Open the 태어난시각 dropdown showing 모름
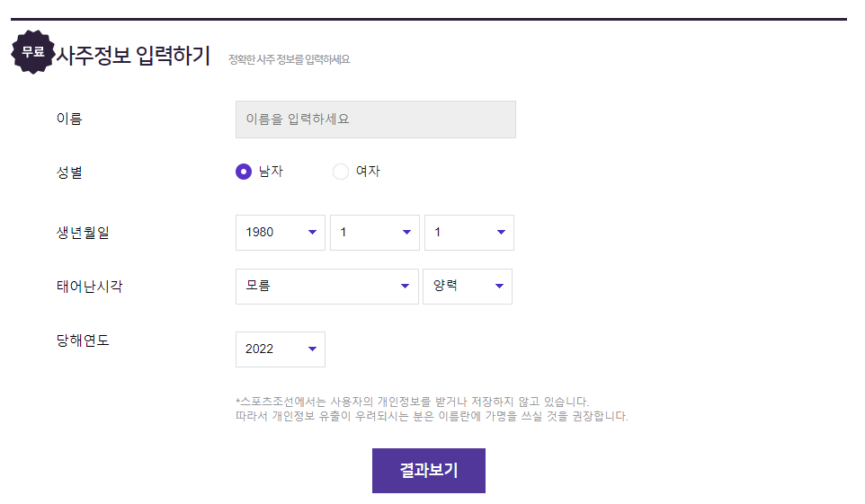The image size is (865, 504). [x=327, y=287]
